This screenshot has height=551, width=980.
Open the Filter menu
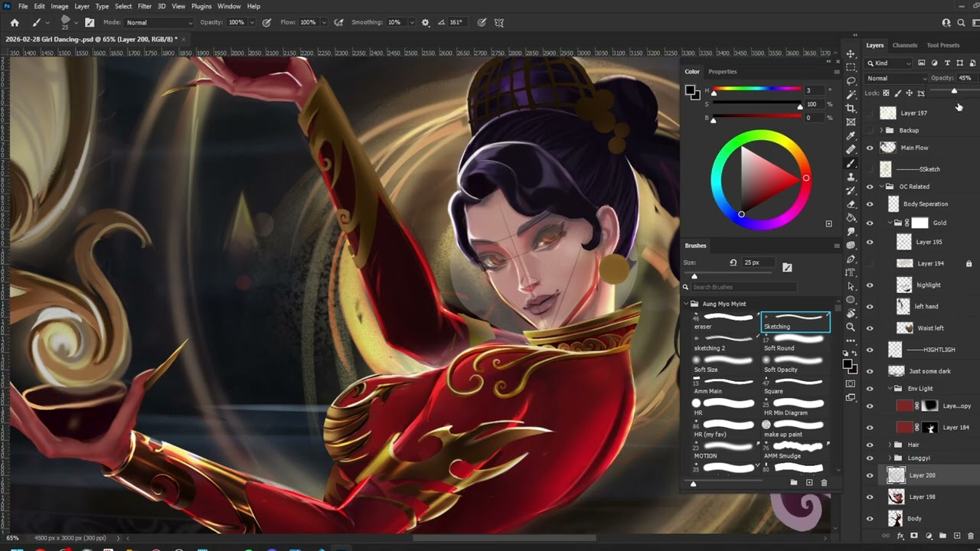point(144,6)
